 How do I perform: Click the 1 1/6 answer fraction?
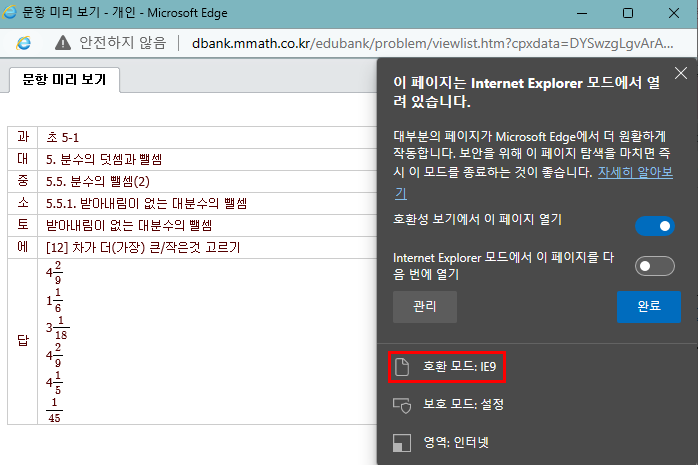click(x=54, y=300)
